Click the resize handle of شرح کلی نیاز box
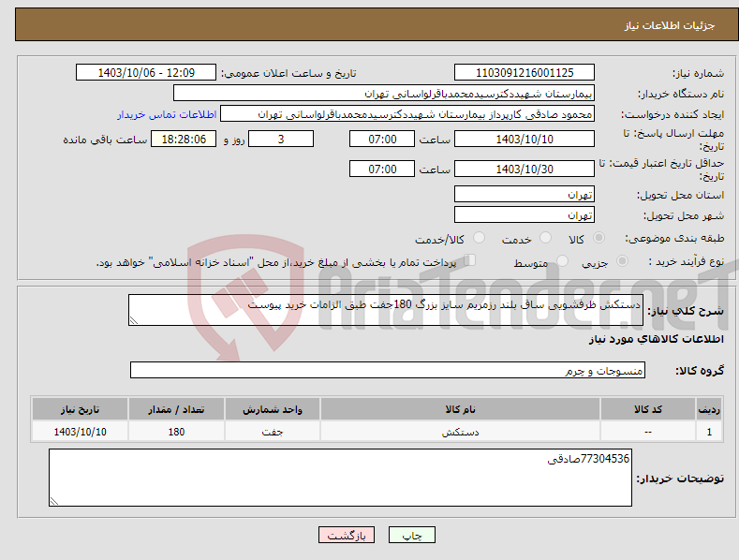 coord(134,320)
